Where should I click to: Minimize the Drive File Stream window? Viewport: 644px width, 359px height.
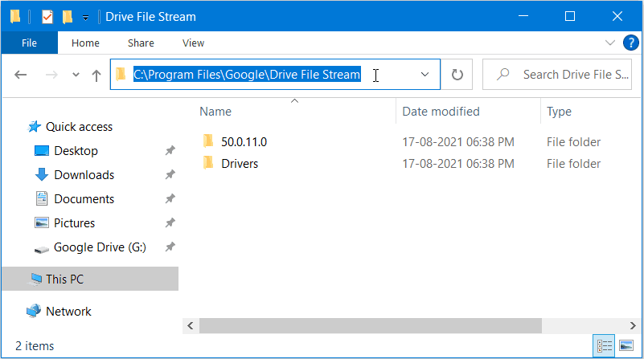pyautogui.click(x=523, y=16)
